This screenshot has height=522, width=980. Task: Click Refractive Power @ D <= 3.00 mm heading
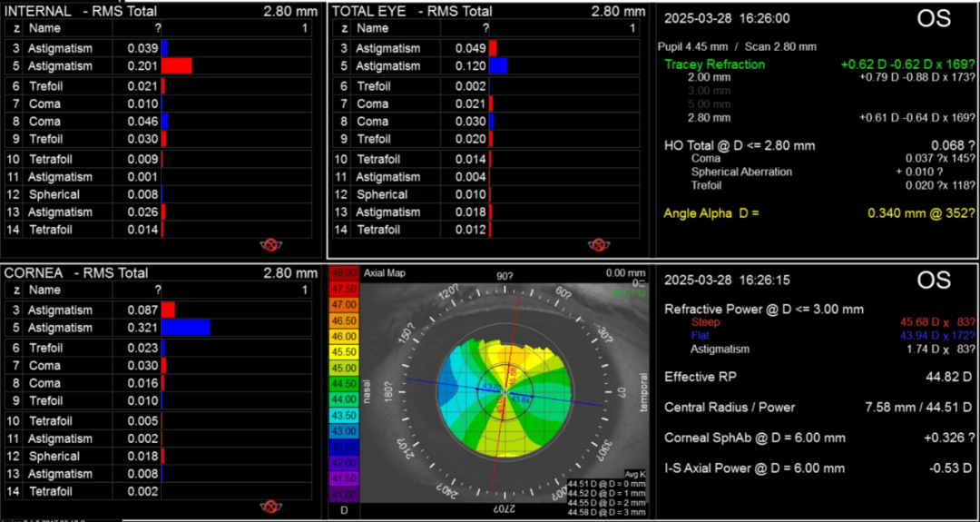[x=764, y=309]
